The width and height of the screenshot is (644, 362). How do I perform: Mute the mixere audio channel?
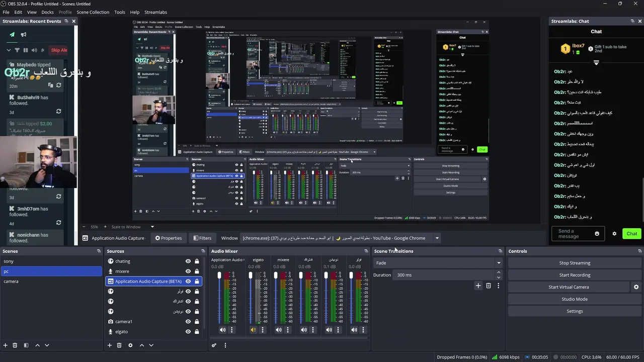278,330
